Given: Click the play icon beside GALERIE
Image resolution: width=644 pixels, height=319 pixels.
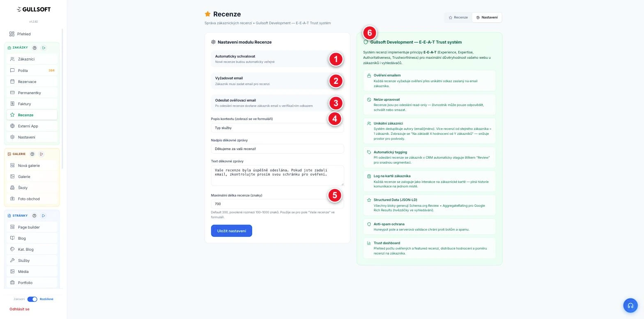Looking at the screenshot, I should 41,154.
